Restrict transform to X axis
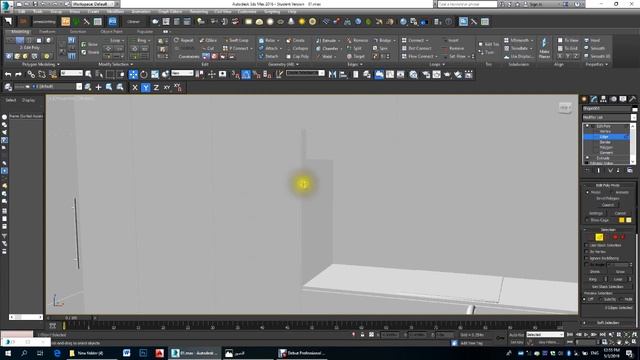The image size is (640, 360). tap(135, 87)
